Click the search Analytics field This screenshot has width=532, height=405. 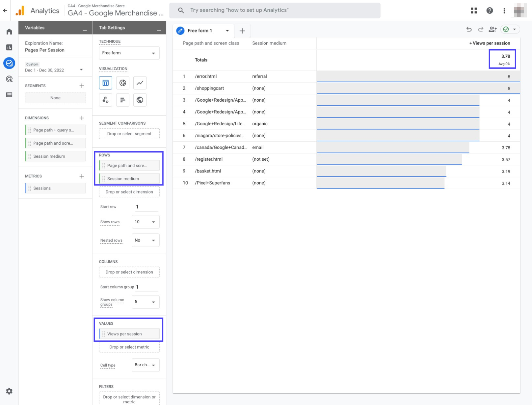click(275, 10)
